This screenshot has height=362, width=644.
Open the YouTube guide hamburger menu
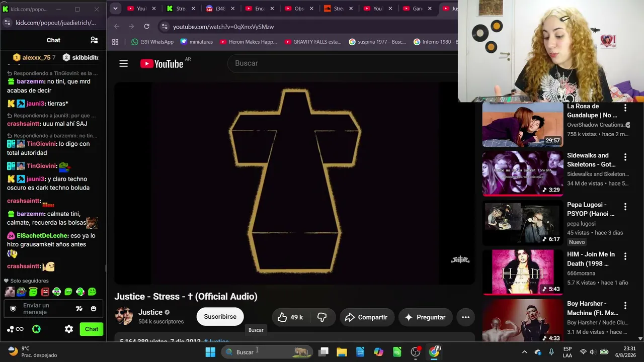click(123, 63)
